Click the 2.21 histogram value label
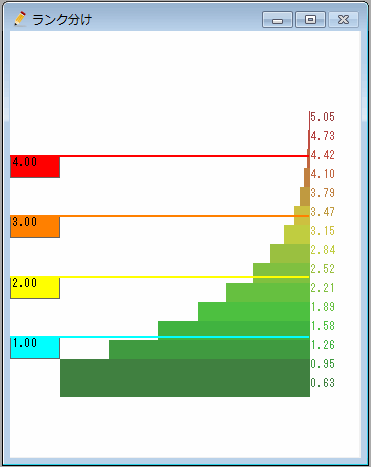Image resolution: width=371 pixels, height=467 pixels. (x=322, y=288)
